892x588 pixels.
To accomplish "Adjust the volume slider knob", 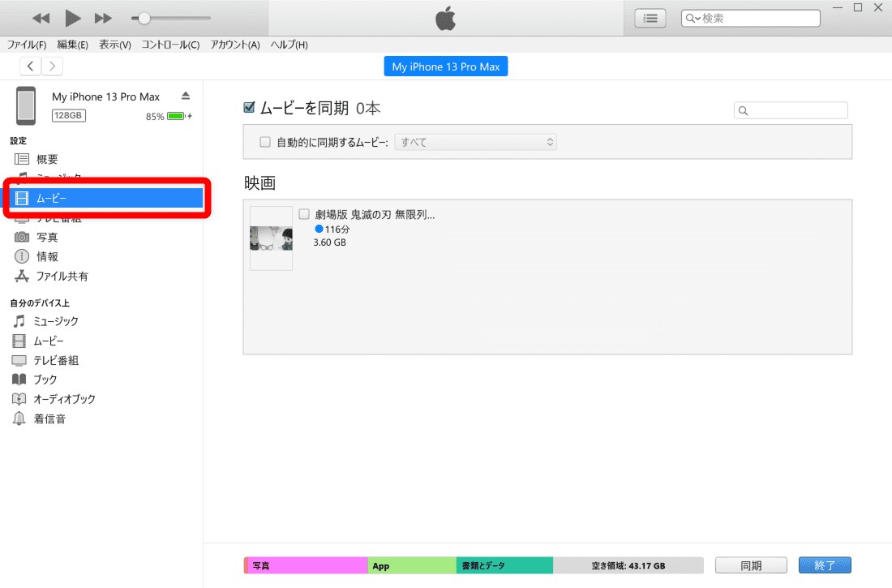I will 144,18.
